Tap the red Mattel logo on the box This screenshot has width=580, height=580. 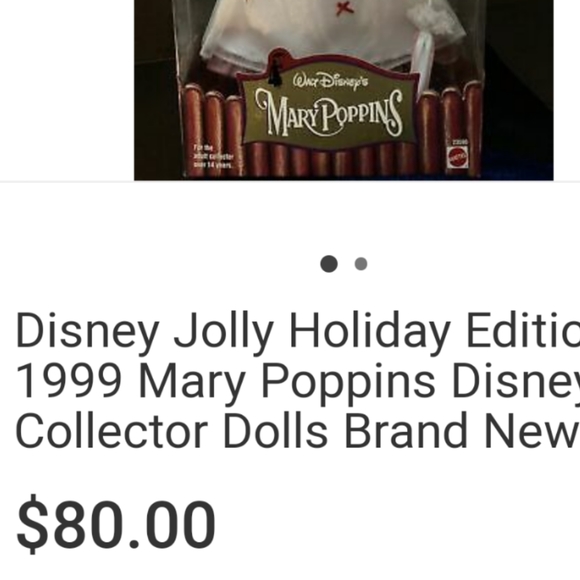click(458, 158)
